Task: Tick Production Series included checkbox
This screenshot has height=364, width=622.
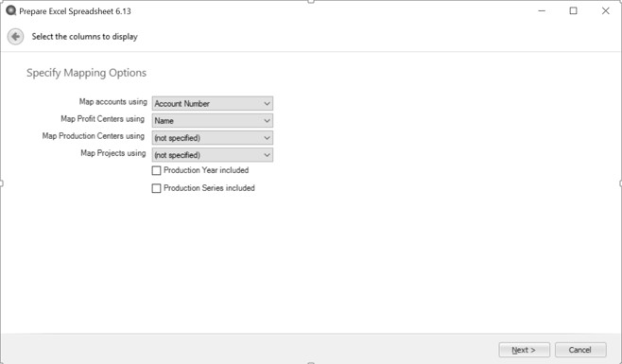Action: (156, 188)
